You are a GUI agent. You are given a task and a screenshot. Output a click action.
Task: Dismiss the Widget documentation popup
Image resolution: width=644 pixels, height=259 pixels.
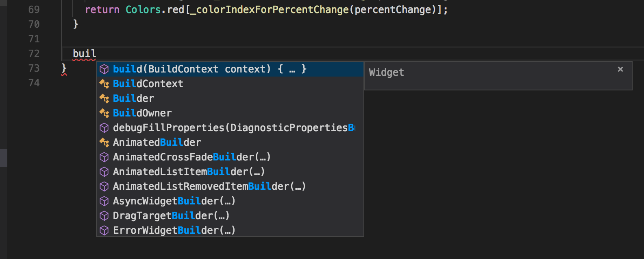(x=620, y=69)
